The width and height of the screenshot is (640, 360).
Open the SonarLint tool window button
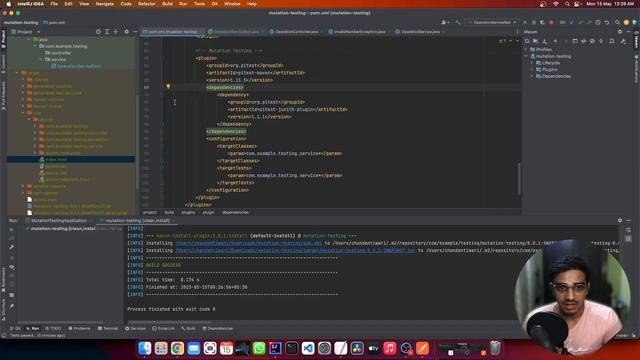(x=163, y=328)
